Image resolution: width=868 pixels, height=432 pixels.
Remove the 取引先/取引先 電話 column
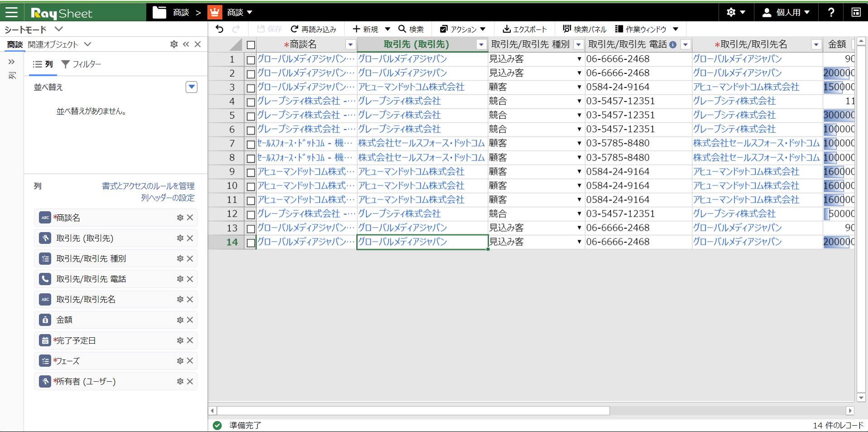[190, 279]
